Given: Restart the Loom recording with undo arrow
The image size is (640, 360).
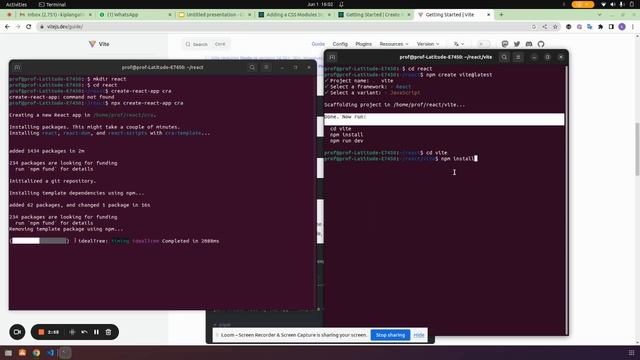Looking at the screenshot, I should tap(84, 332).
